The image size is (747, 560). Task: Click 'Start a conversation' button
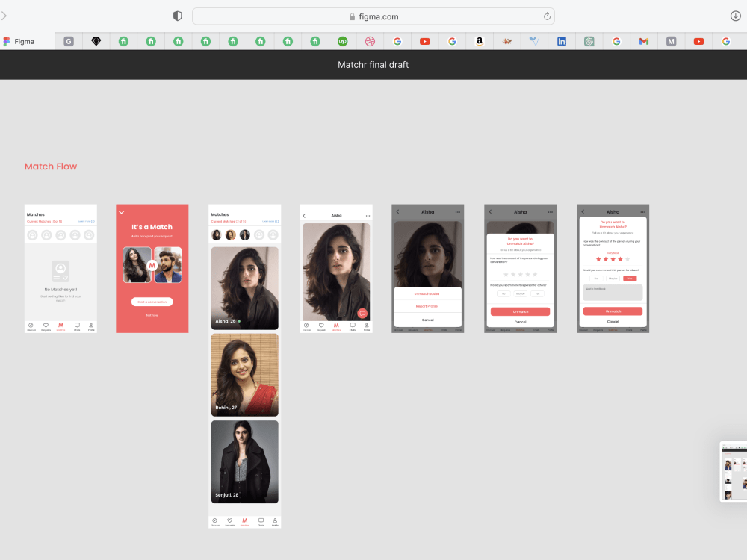tap(152, 302)
